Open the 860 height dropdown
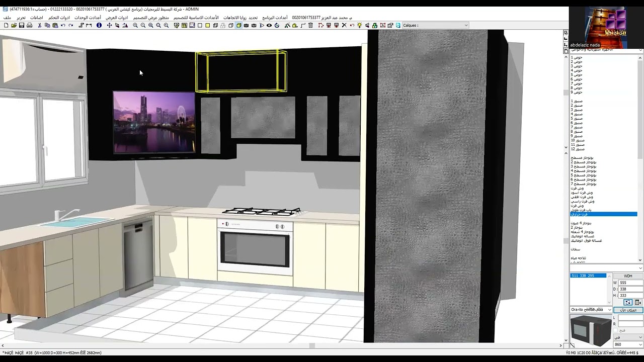The image size is (644, 362). 628,344
